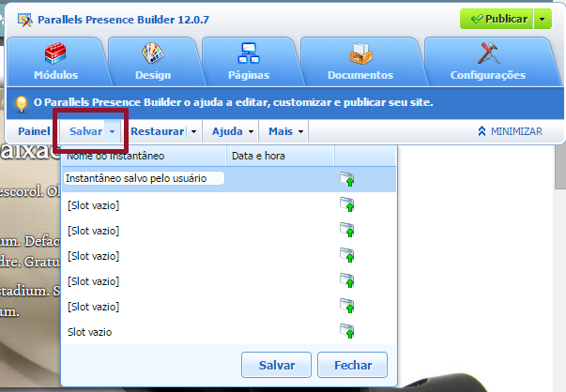The width and height of the screenshot is (566, 392).
Task: Open the Documentos tab with file box icon
Action: [x=360, y=61]
